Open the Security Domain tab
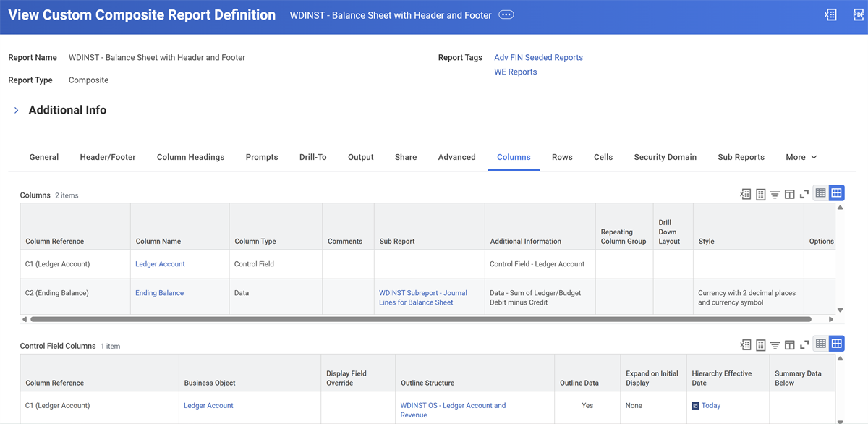The width and height of the screenshot is (868, 424). click(x=665, y=157)
